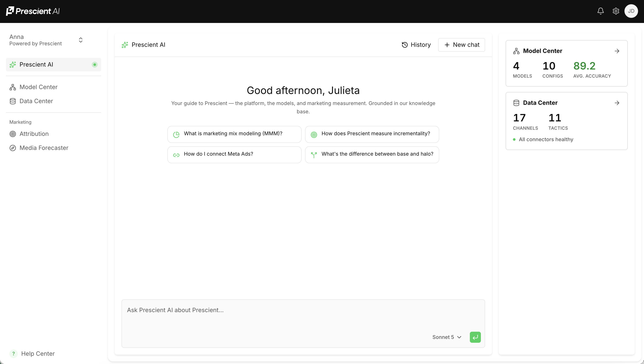Click the Marketing section label
Viewport: 644px width, 364px height.
coord(21,122)
